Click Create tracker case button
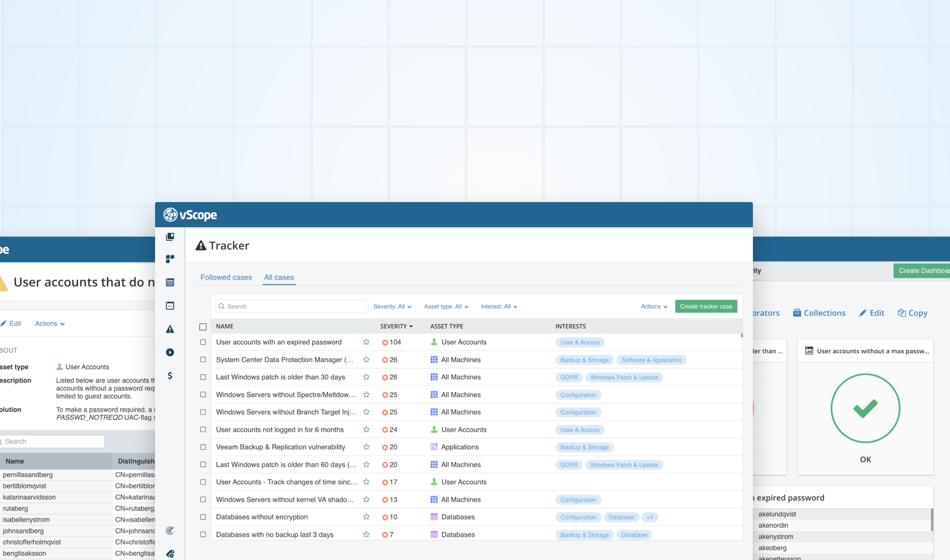This screenshot has height=560, width=950. pyautogui.click(x=706, y=306)
